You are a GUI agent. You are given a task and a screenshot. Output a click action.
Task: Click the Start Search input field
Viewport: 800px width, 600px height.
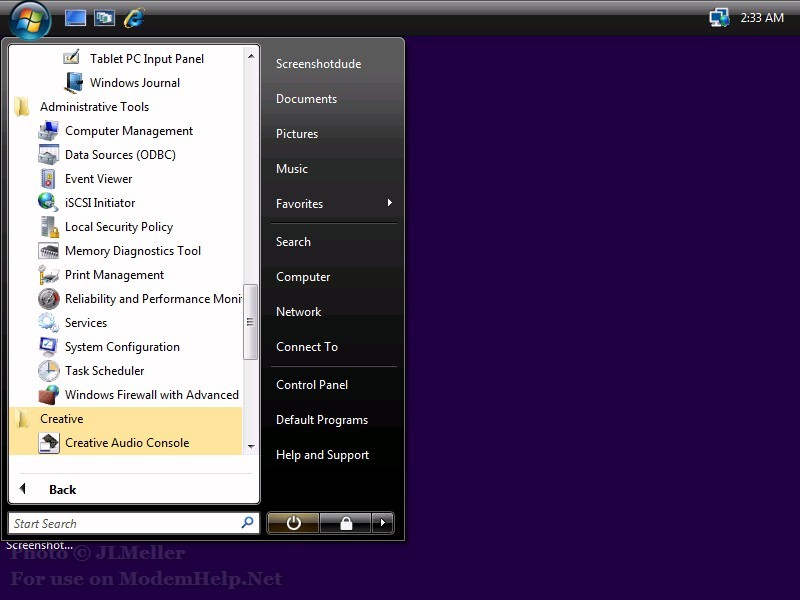pyautogui.click(x=134, y=523)
